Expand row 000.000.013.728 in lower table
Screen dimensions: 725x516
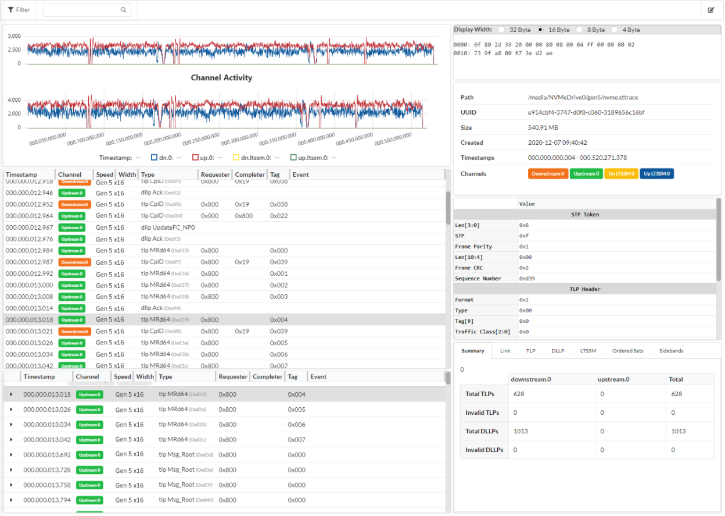pos(11,470)
